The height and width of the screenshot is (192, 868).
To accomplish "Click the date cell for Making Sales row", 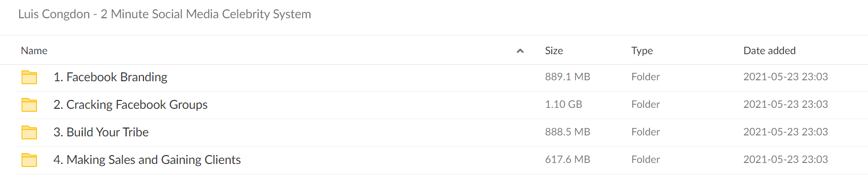I will click(785, 160).
